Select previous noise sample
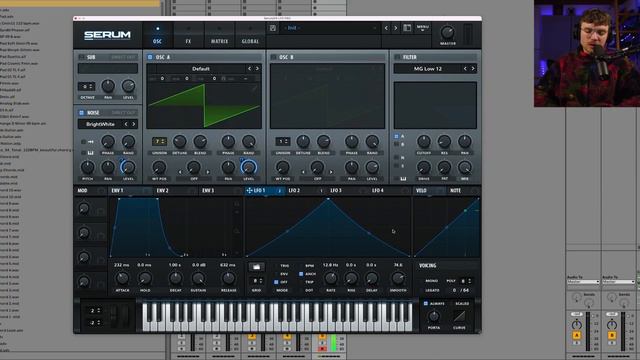This screenshot has width=640, height=360. tap(126, 124)
